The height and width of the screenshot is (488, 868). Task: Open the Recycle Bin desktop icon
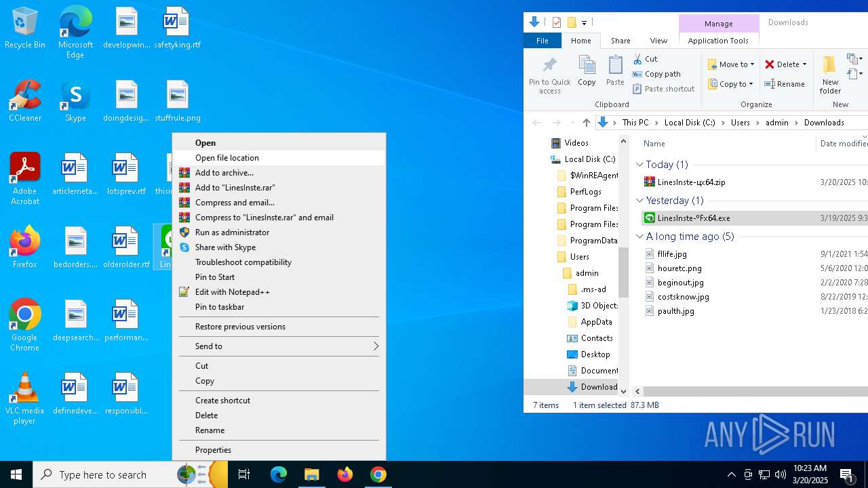tap(25, 28)
